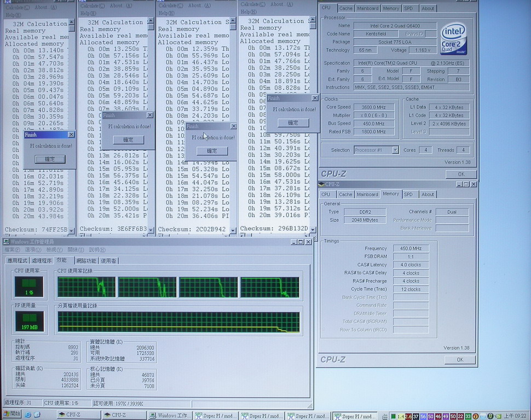This screenshot has width=531, height=420.
Task: Open 檔案(F) menu in Task Manager
Action: (x=12, y=249)
